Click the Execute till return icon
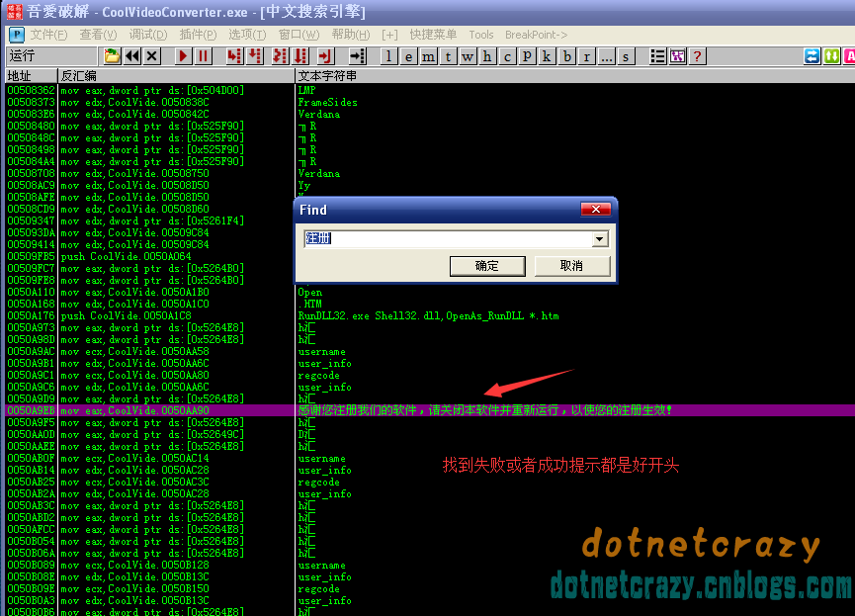The width and height of the screenshot is (855, 616). 325,56
